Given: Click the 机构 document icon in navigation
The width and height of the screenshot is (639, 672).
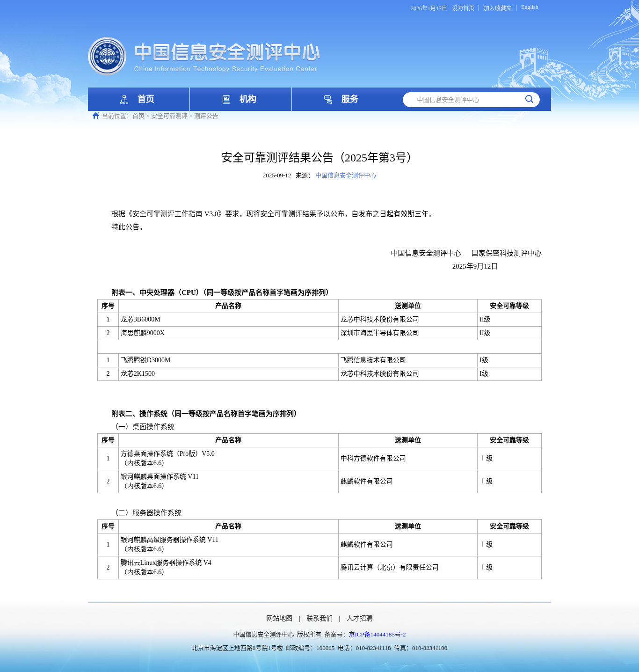Looking at the screenshot, I should [226, 100].
